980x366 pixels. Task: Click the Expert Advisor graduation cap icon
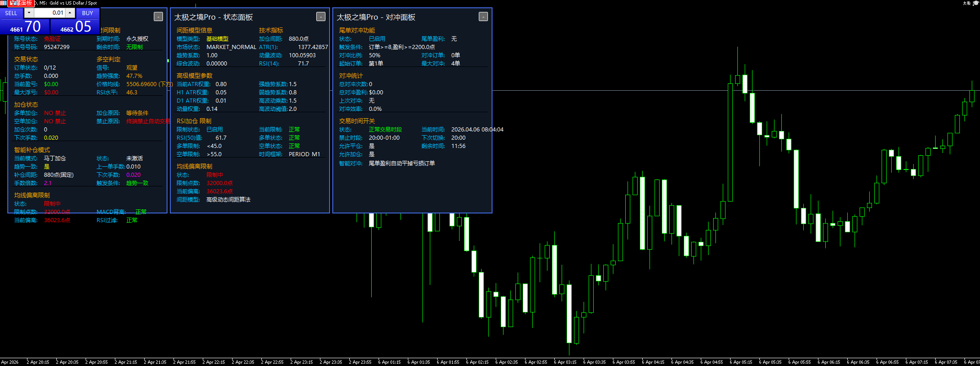[975, 3]
